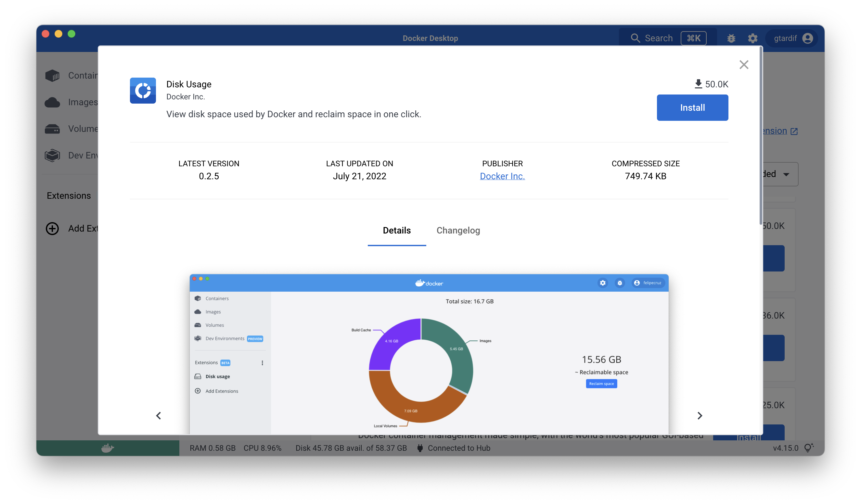Switch to the Changelog tab

click(458, 230)
